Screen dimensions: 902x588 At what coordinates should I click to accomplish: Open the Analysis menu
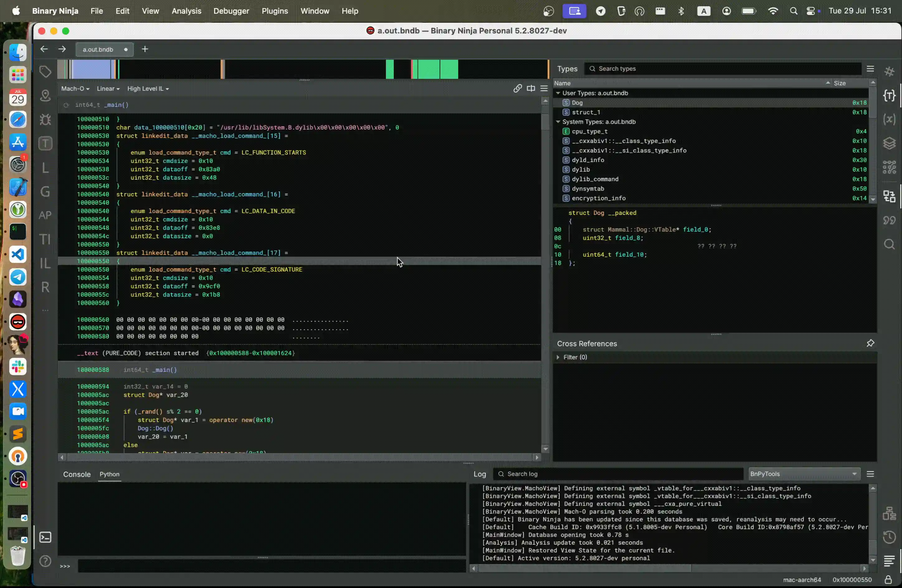pos(186,11)
